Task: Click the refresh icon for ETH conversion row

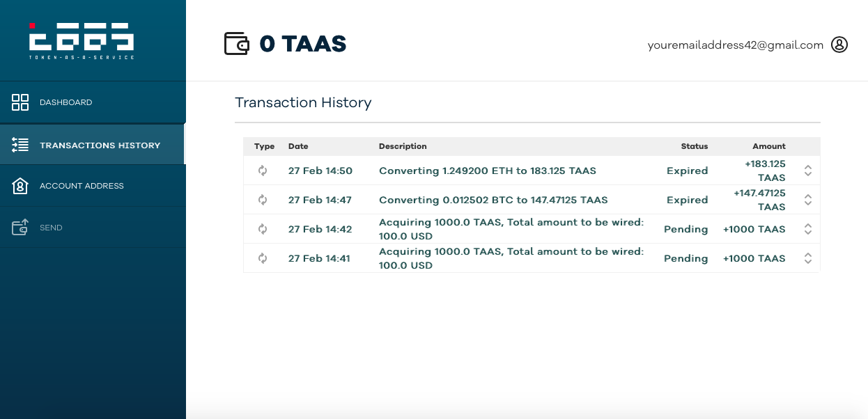Action: click(x=263, y=171)
